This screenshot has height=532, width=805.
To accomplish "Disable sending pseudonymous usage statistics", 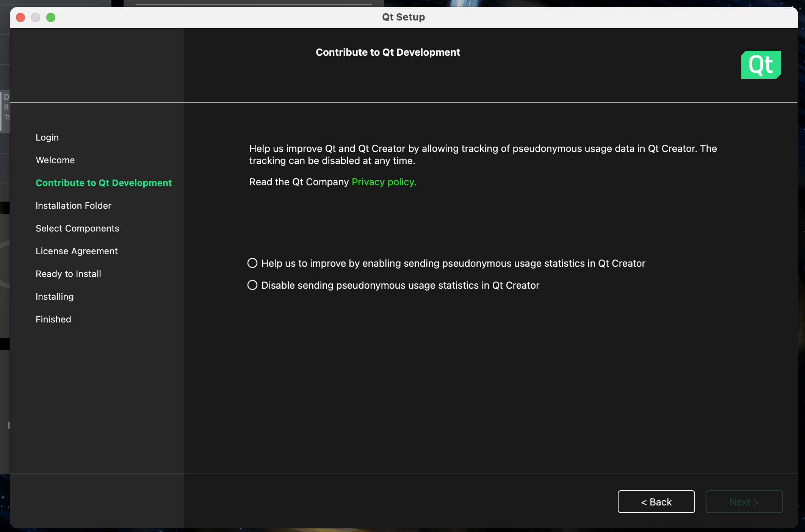I will (252, 285).
